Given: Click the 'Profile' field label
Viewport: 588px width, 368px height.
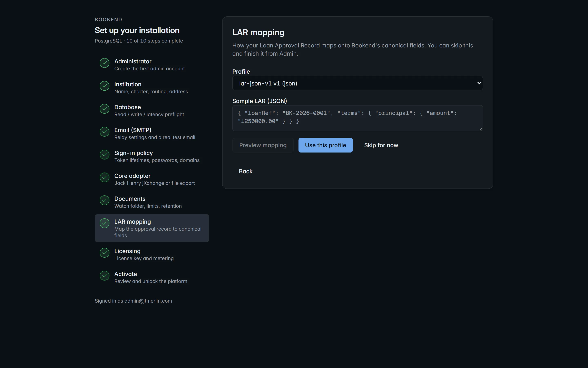Looking at the screenshot, I should click(241, 72).
